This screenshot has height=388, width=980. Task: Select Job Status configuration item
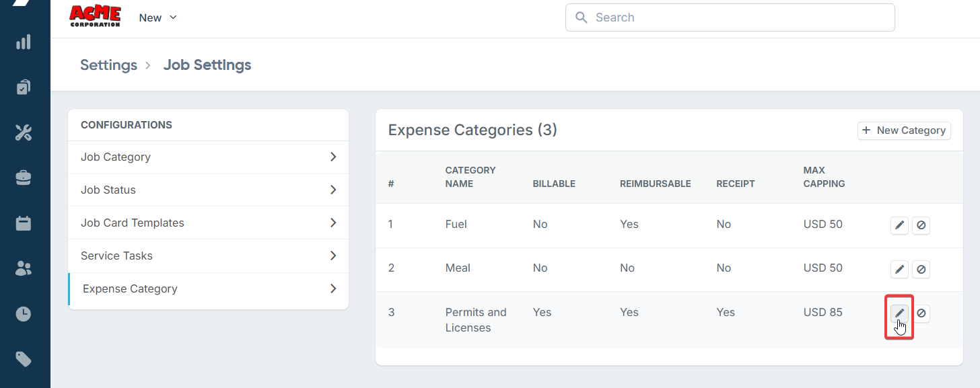coord(108,190)
